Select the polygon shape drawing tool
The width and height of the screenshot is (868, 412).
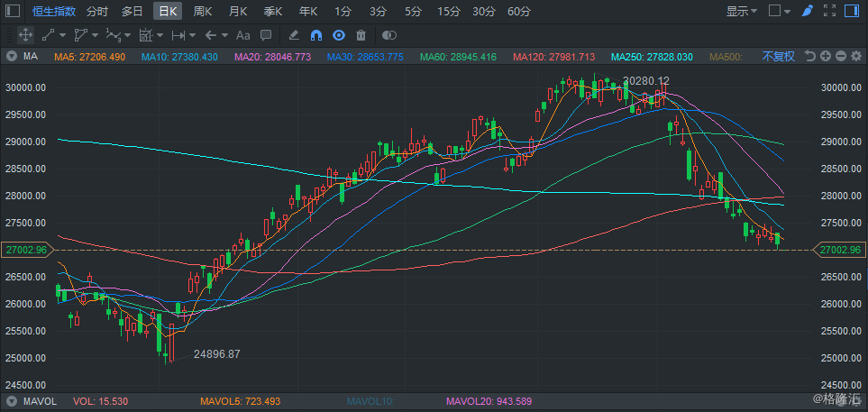[81, 35]
